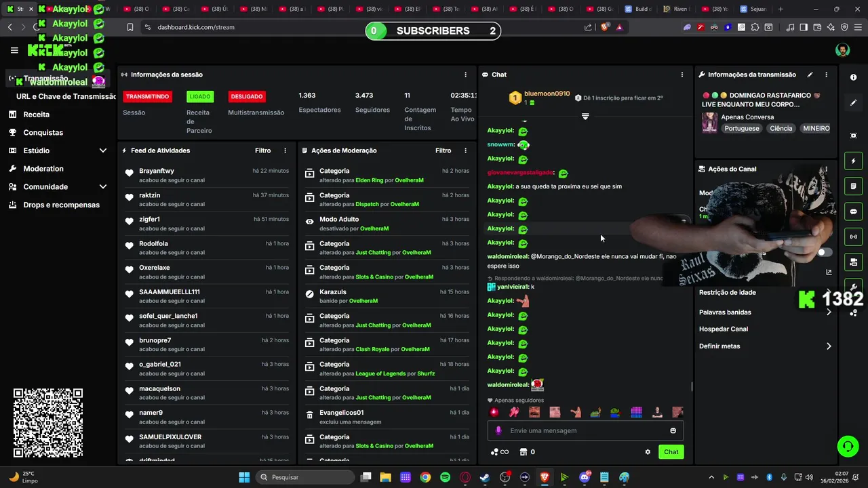Send message with green Chat button
The height and width of the screenshot is (488, 868).
tap(671, 452)
